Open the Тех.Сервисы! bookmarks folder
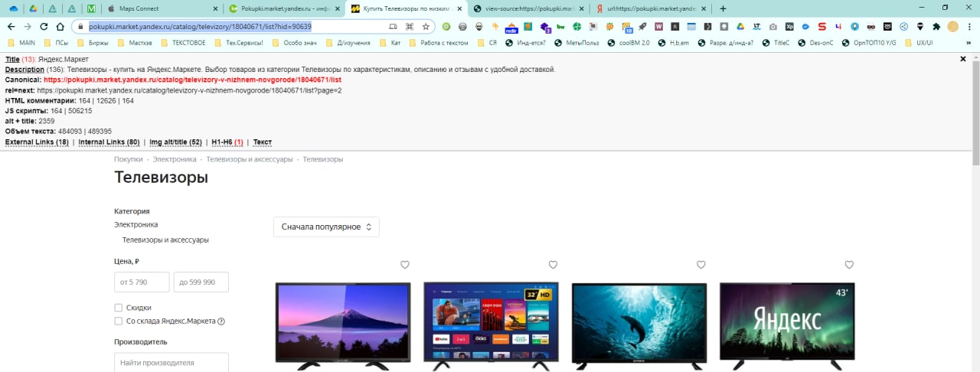This screenshot has height=372, width=980. click(x=240, y=43)
